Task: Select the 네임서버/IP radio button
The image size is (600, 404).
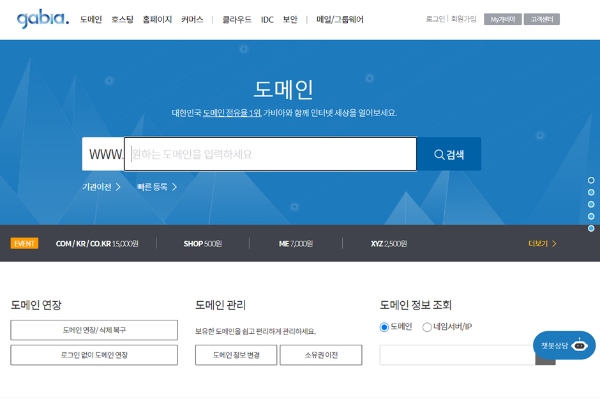Action: (x=427, y=327)
